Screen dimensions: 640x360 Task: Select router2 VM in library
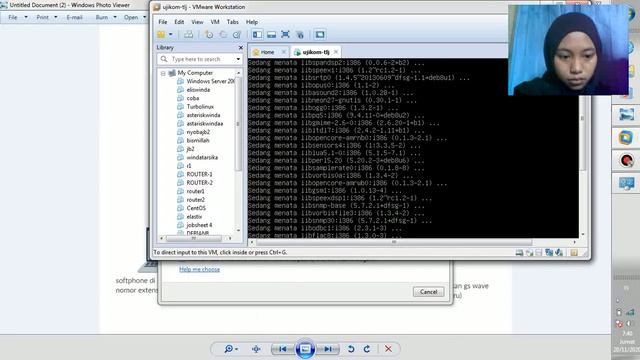click(196, 200)
